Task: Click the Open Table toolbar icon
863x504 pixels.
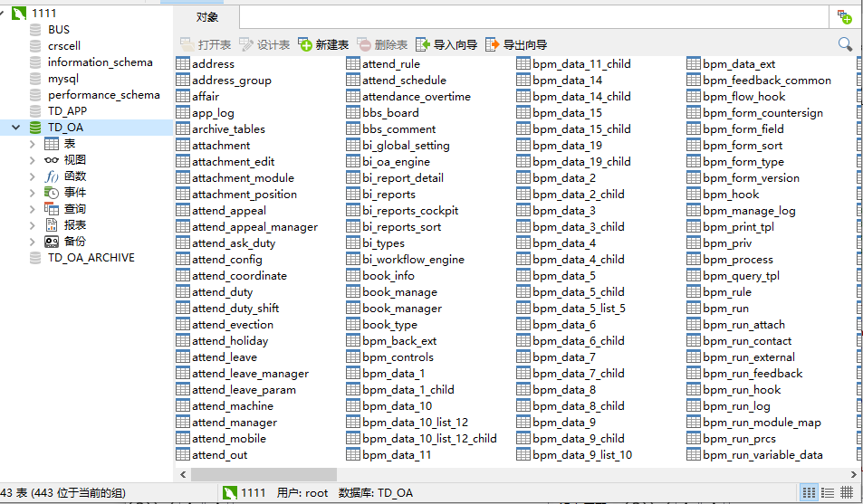Action: click(x=187, y=44)
